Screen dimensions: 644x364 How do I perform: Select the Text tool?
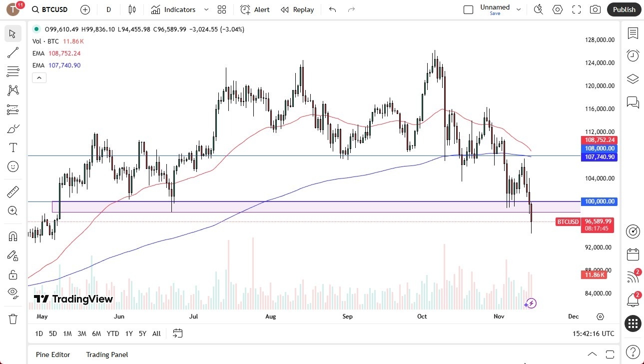[12, 147]
